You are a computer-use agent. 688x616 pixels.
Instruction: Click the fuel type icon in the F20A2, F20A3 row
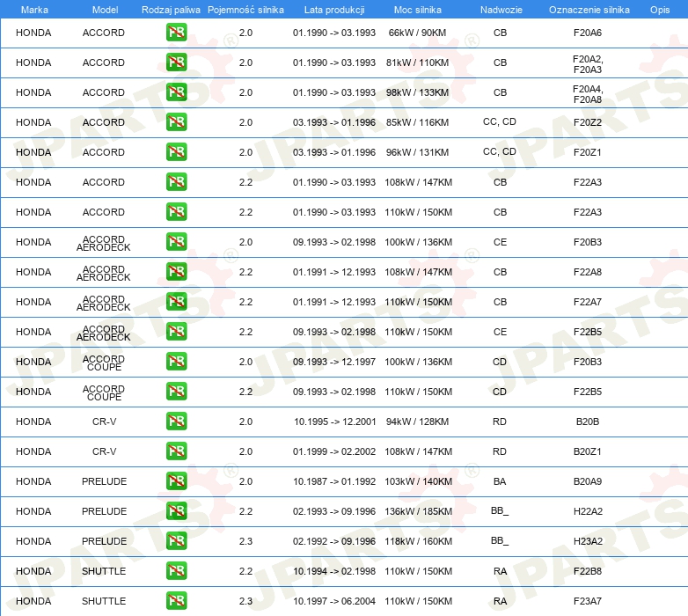(x=176, y=62)
